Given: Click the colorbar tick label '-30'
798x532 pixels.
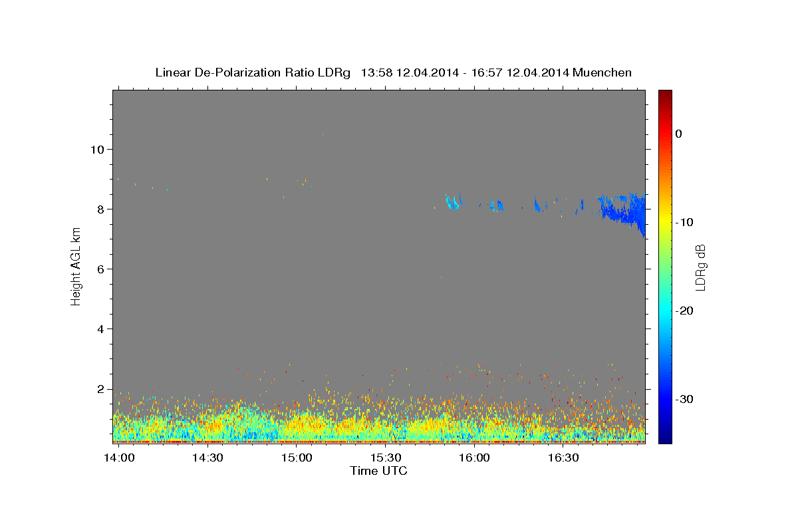Looking at the screenshot, I should pyautogui.click(x=684, y=399).
